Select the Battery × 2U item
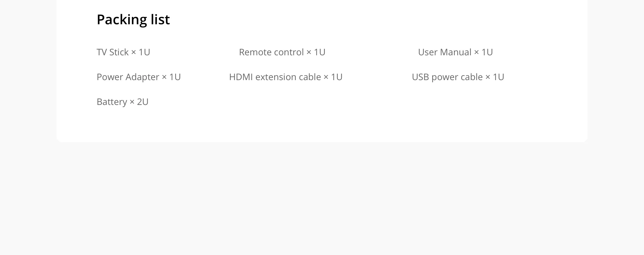644x255 pixels. tap(123, 102)
